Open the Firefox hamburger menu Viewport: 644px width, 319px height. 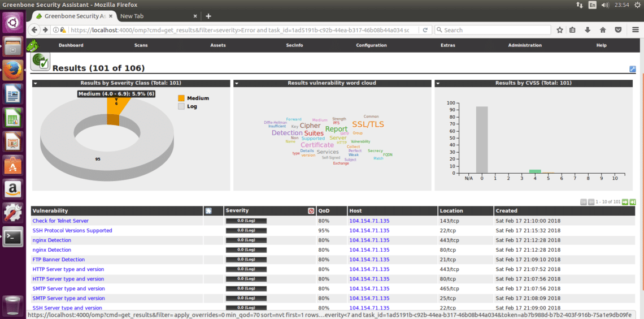(x=633, y=30)
